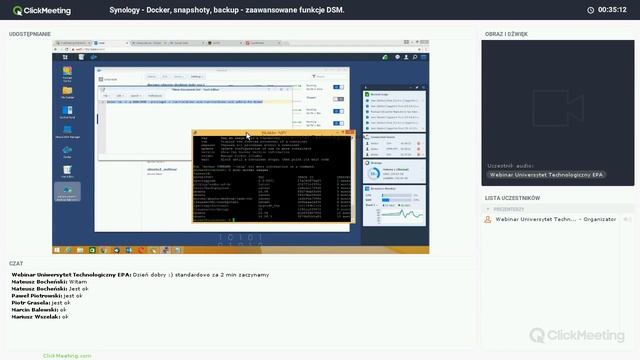
Task: Select the Webinar Uniwersytet Technologiczny EPA speaker tag
Action: 546,175
